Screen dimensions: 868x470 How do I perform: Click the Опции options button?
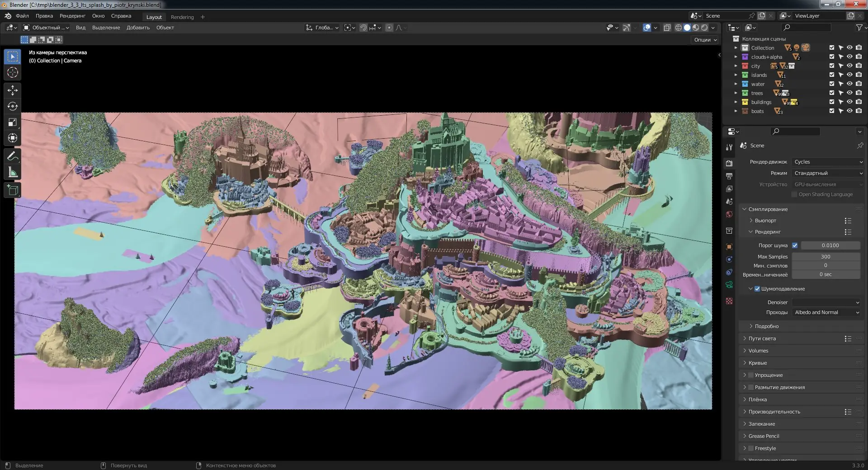pos(705,40)
